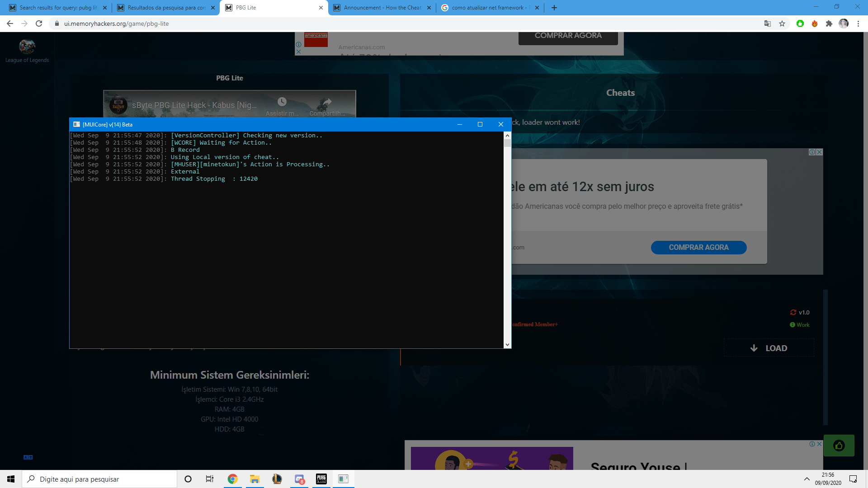Click the taskbar search box
868x488 pixels.
tap(99, 479)
